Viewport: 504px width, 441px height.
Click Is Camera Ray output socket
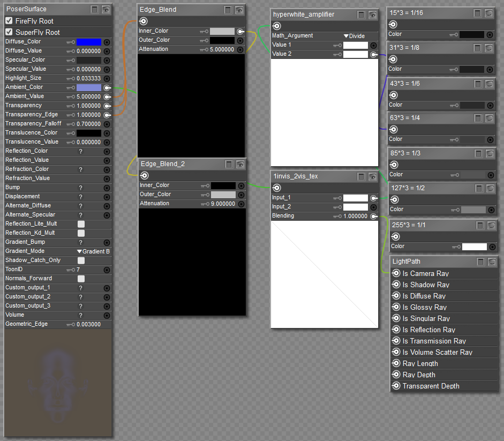396,273
